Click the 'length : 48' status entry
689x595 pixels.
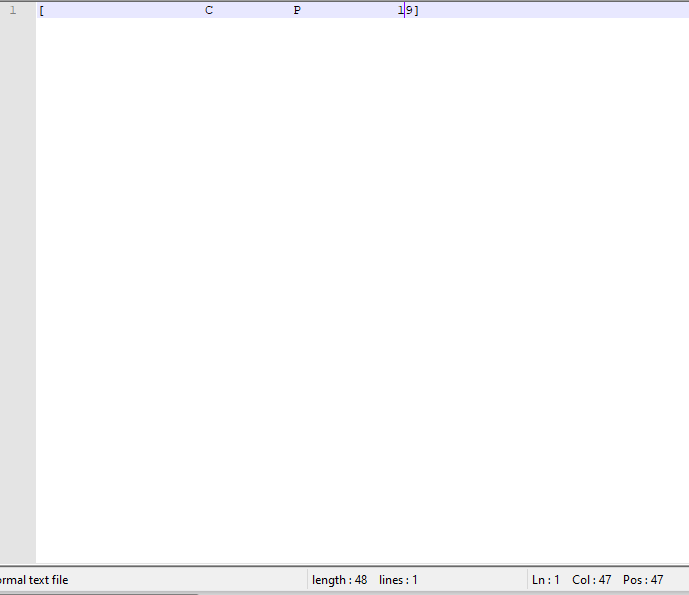[339, 580]
